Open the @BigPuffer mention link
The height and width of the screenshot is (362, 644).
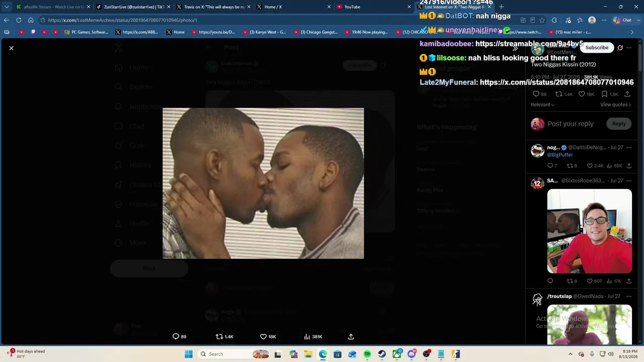pos(560,155)
